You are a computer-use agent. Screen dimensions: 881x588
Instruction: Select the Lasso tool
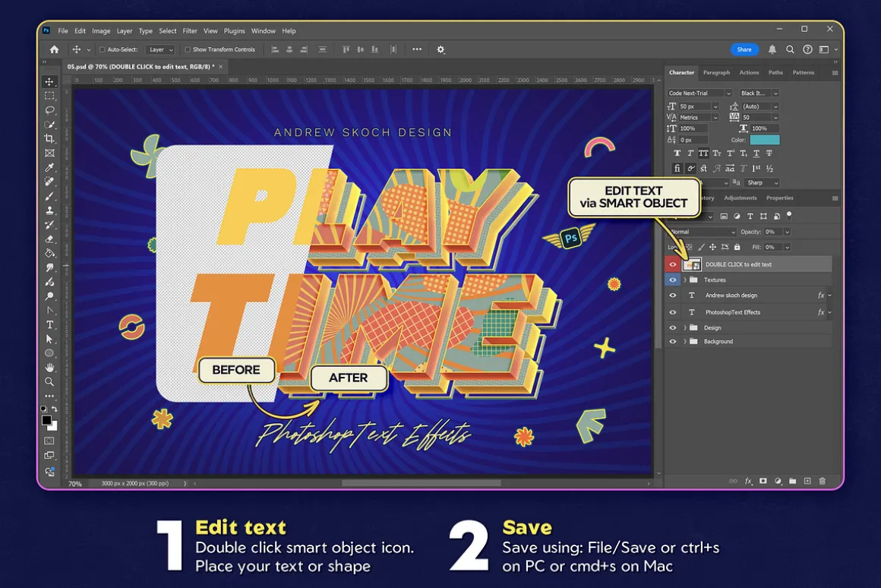point(49,110)
